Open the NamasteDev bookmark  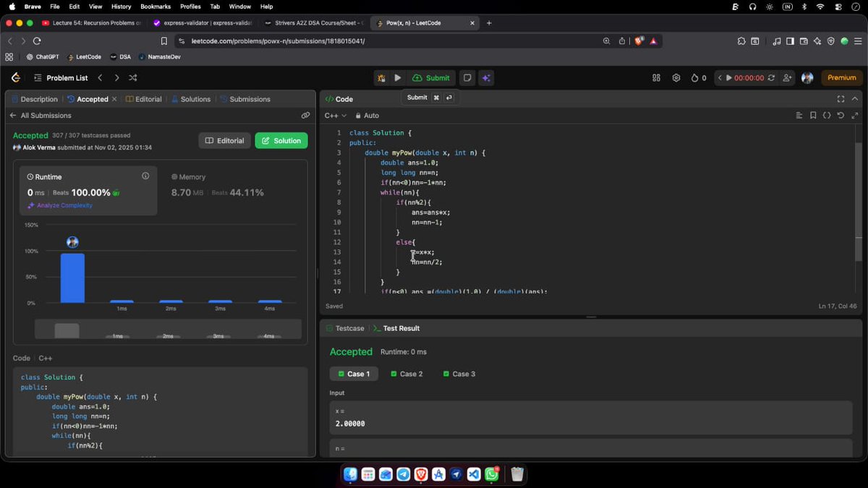pyautogui.click(x=159, y=56)
